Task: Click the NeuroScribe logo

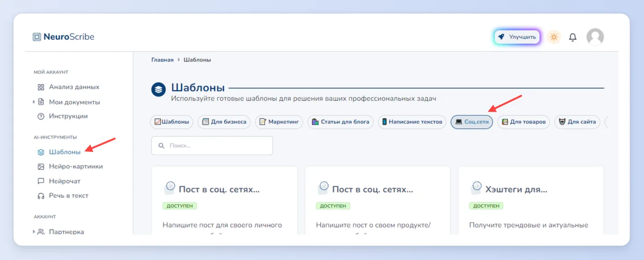Action: 63,37
